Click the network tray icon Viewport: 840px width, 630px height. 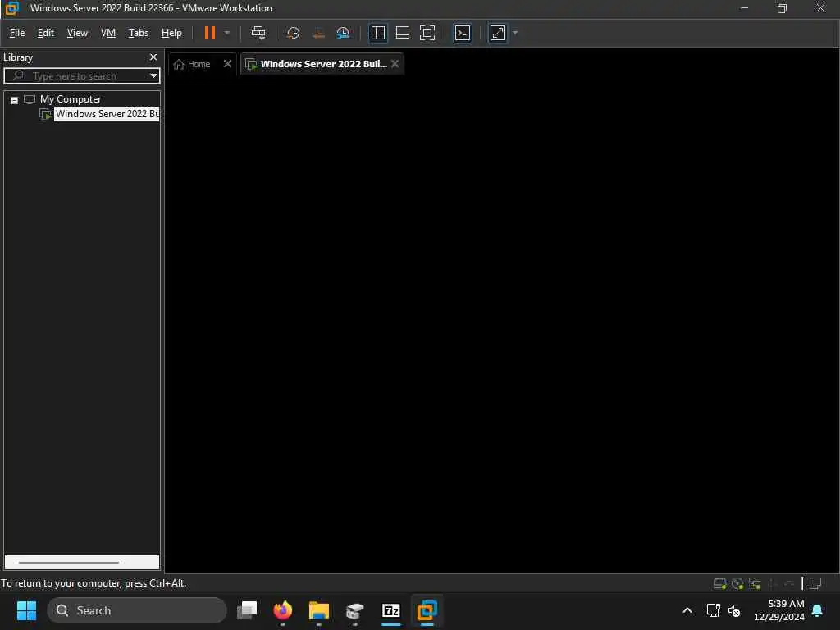pyautogui.click(x=713, y=610)
